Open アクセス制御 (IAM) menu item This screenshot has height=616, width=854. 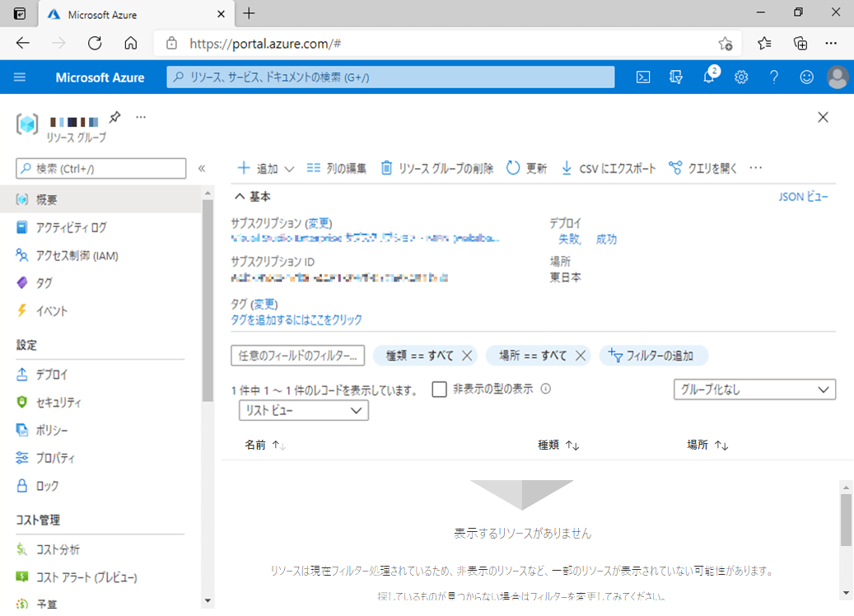click(100, 255)
